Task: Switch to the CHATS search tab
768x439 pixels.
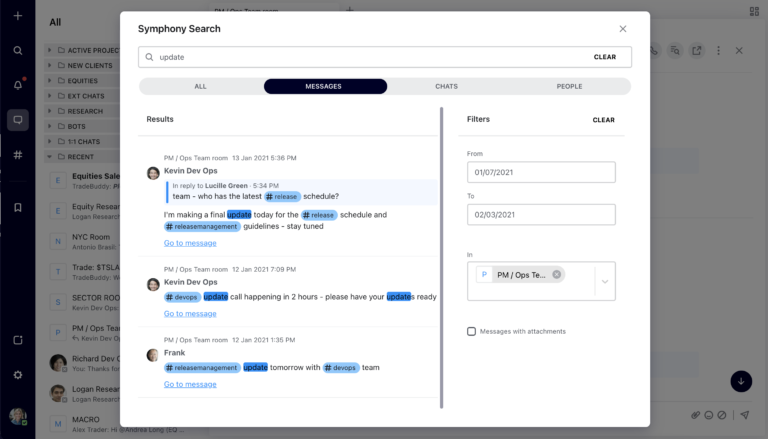Action: (x=446, y=87)
